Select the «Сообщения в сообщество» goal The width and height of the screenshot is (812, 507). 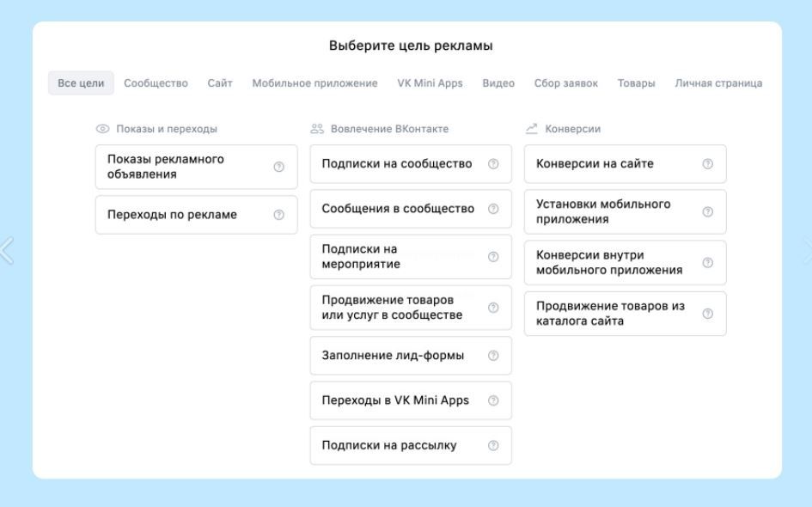point(395,208)
